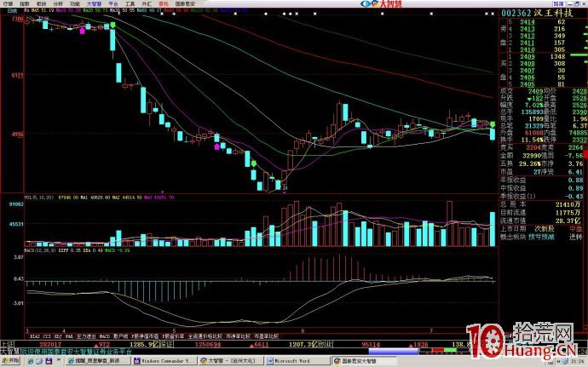Click the 大智慧 logo in the title bar
The height and width of the screenshot is (367, 588).
click(x=381, y=3)
